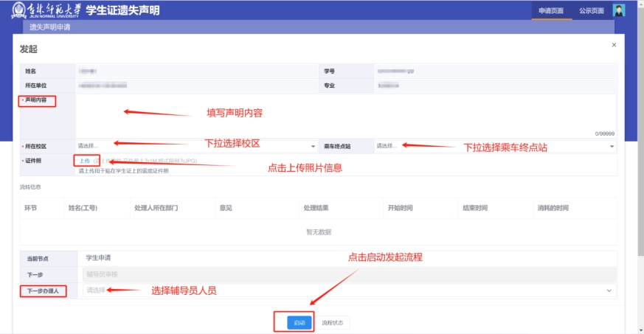Click the 处理结果 column header
The image size is (644, 334).
tap(320, 208)
